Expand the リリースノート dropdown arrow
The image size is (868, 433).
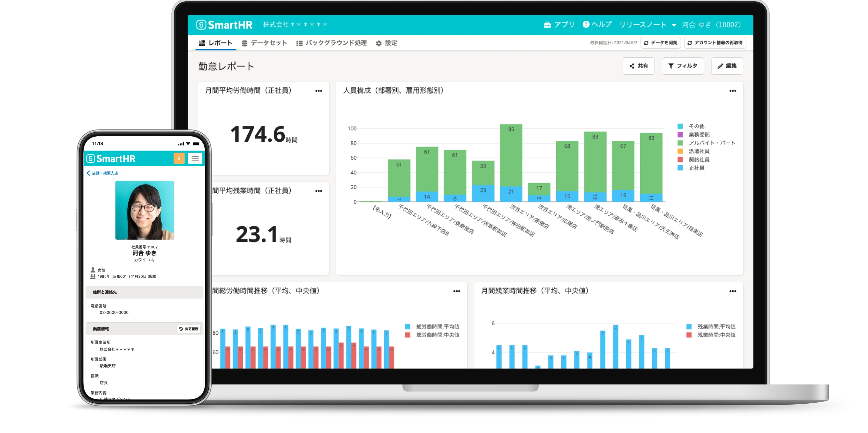point(674,25)
